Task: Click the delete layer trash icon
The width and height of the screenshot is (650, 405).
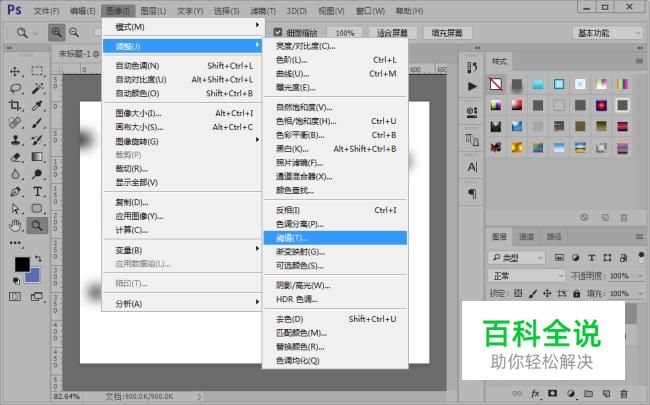Action: (623, 394)
